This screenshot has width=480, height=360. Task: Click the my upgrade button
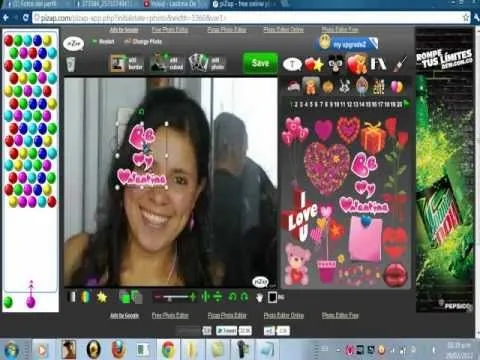[x=347, y=44]
